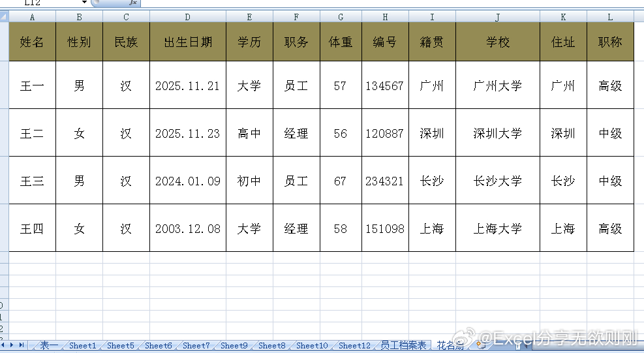Viewport: 644px width, 353px height.
Task: Jump to last sheet tab with arrow
Action: [x=21, y=345]
